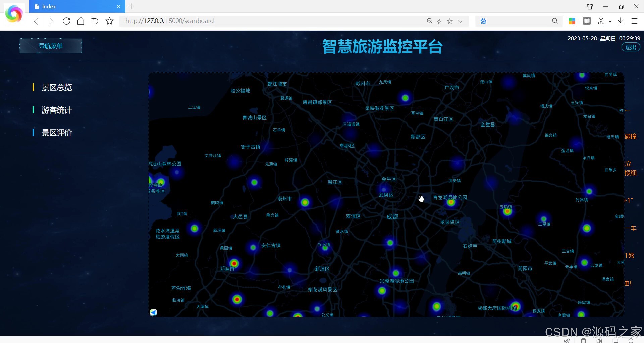Click the 简阳市 map label
The height and width of the screenshot is (343, 644).
525,268
